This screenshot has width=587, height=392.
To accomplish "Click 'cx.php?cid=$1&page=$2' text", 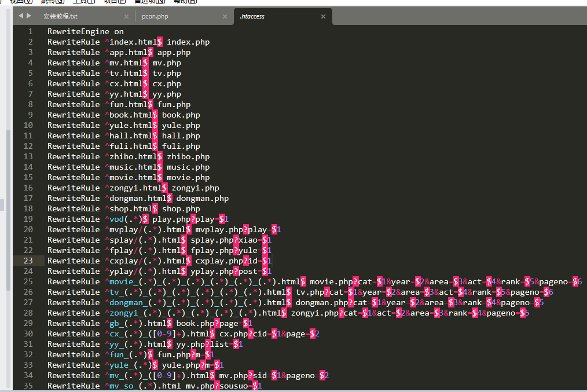I will click(269, 334).
